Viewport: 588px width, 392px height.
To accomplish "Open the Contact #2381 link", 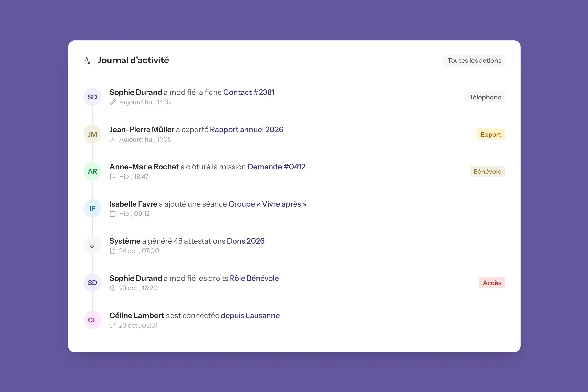I will pyautogui.click(x=249, y=92).
